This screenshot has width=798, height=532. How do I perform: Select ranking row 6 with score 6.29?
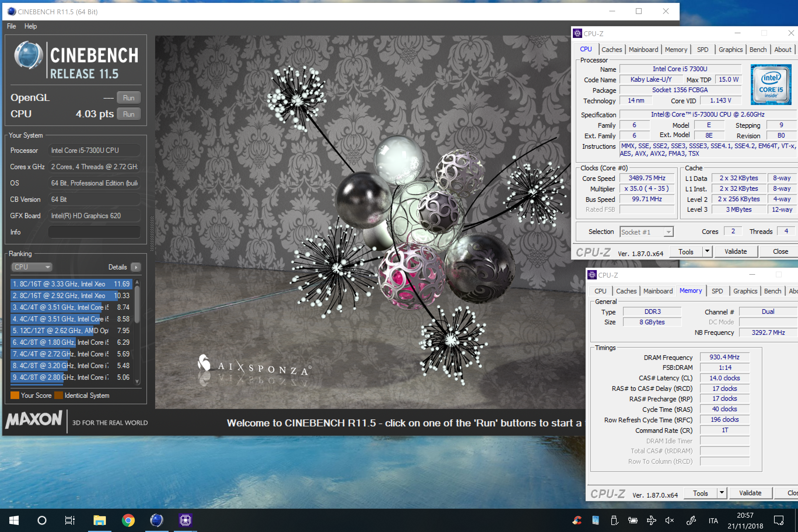[x=71, y=342]
